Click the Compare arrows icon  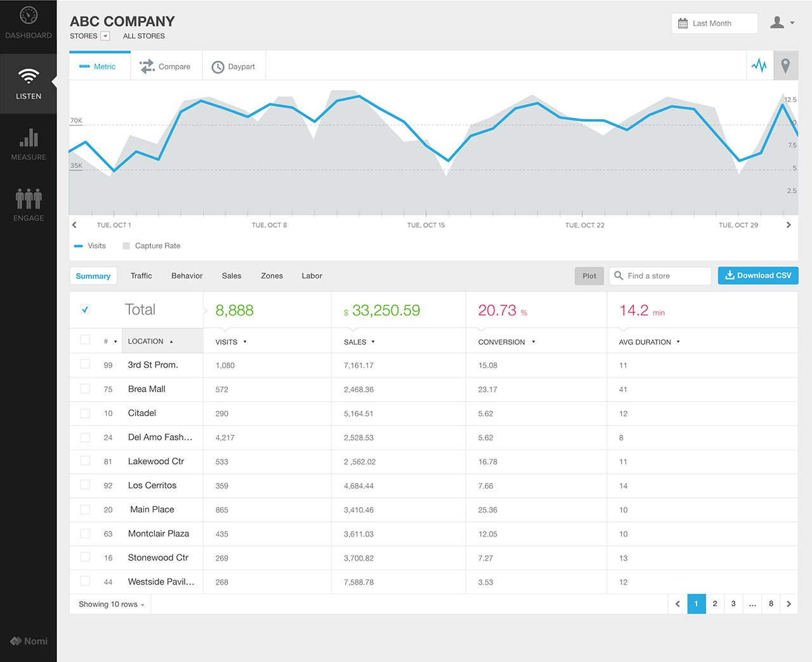point(147,66)
